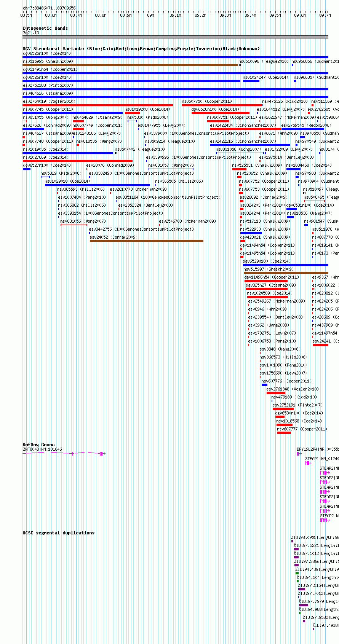The image size is (339, 644).
Task: Click the 89.2M mark on the ruler
Action: tap(200, 15)
